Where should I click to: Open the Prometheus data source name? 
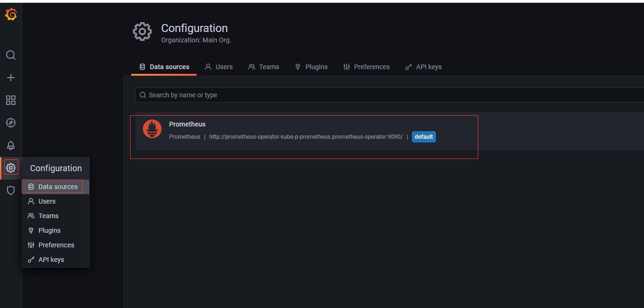[x=187, y=124]
